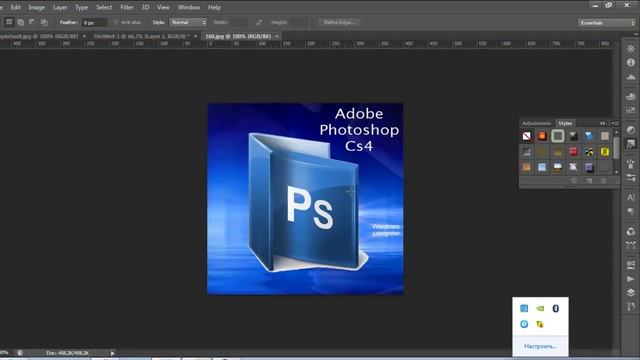Viewport: 640px width, 360px height.
Task: Click Delete style trash icon
Action: click(x=604, y=180)
